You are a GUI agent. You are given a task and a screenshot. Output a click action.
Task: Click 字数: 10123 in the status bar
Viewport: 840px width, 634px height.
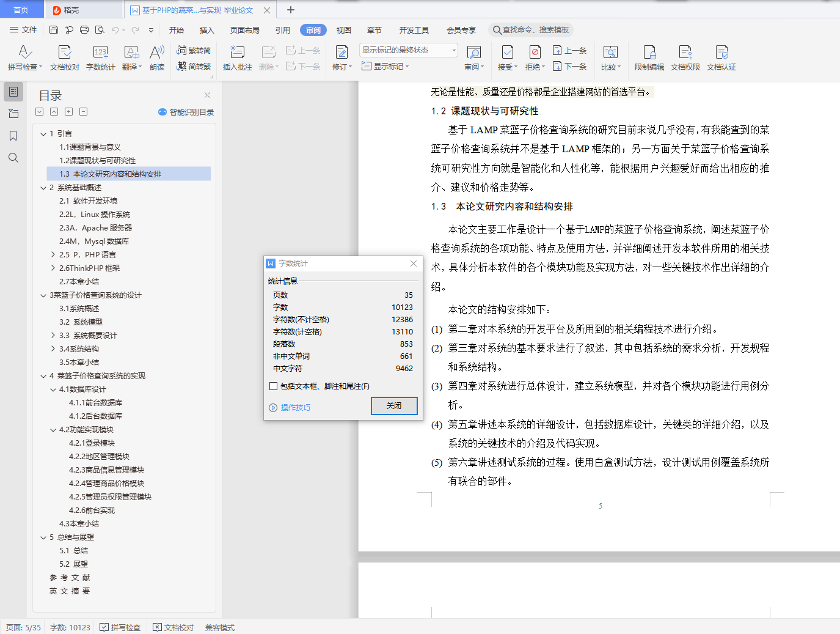pos(70,627)
